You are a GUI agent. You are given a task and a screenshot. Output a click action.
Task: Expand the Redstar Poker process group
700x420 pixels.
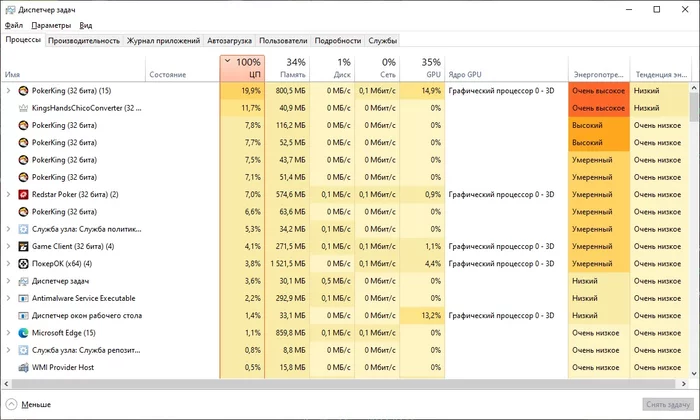[x=8, y=195]
